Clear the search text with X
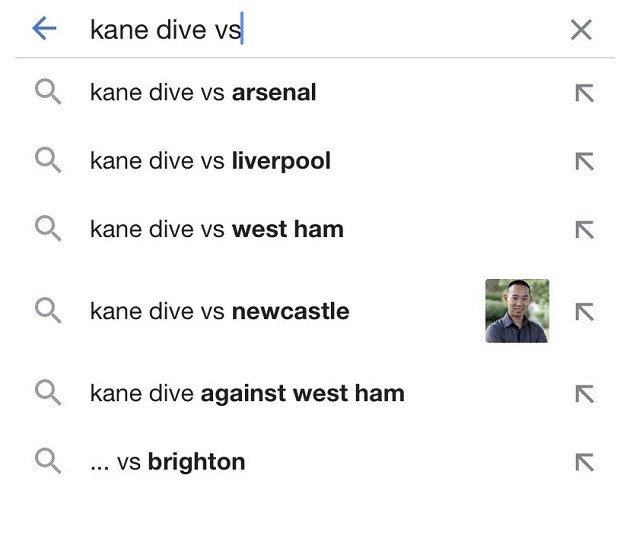The height and width of the screenshot is (535, 630). point(581,30)
